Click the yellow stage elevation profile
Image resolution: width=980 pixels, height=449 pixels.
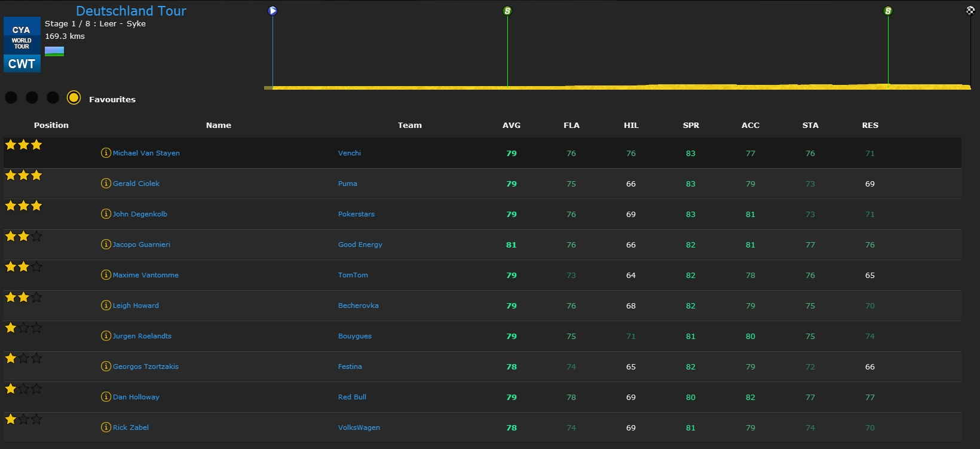tap(617, 87)
